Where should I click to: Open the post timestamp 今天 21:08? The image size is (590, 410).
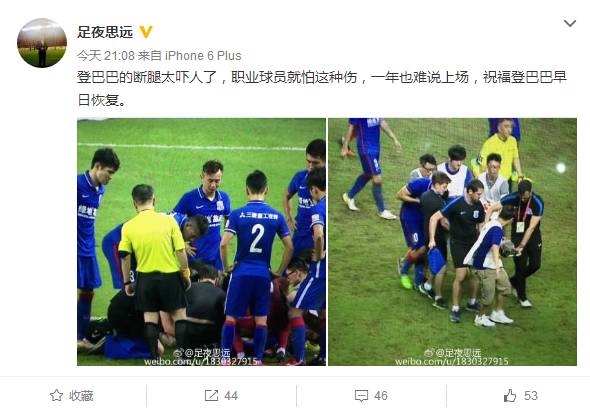[106, 56]
